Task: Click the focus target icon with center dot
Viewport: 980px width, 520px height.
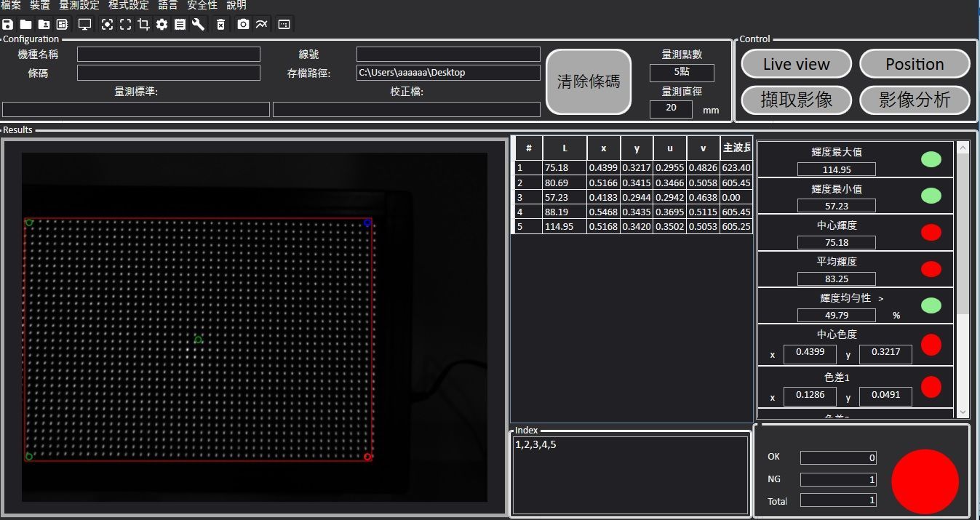Action: pyautogui.click(x=107, y=25)
